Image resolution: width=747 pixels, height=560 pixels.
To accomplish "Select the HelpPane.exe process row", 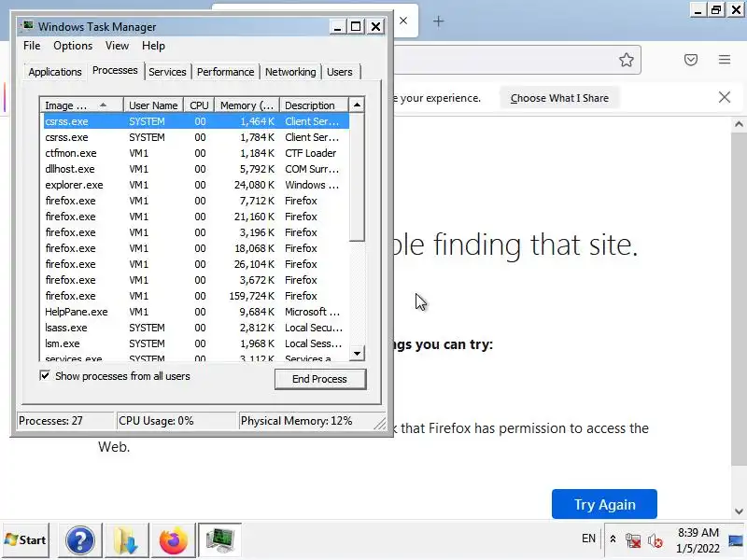I will click(196, 312).
